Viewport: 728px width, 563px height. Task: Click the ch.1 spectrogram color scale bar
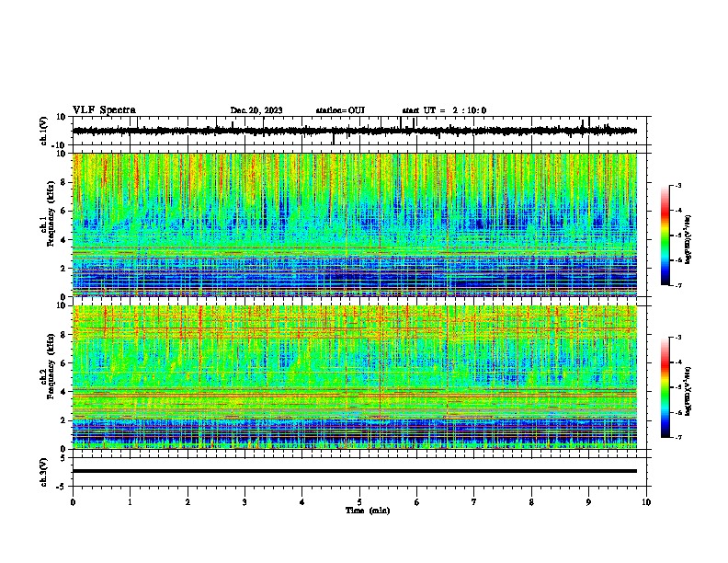point(665,236)
